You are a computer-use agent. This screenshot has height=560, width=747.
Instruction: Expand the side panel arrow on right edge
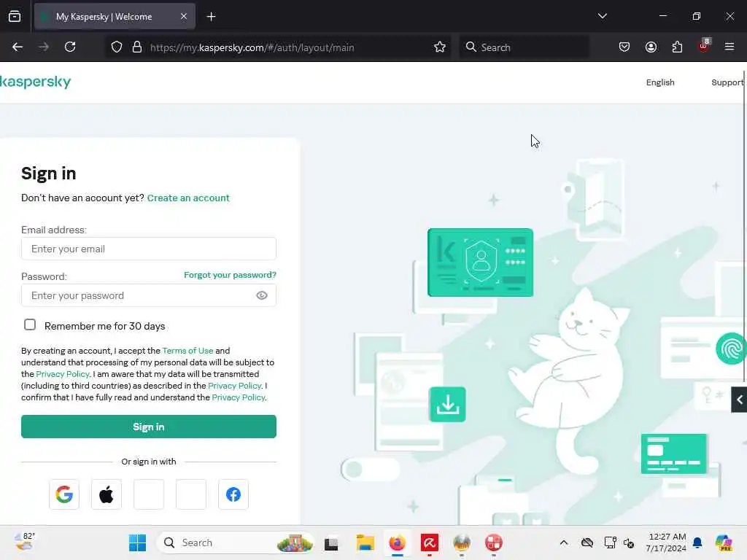pos(740,400)
